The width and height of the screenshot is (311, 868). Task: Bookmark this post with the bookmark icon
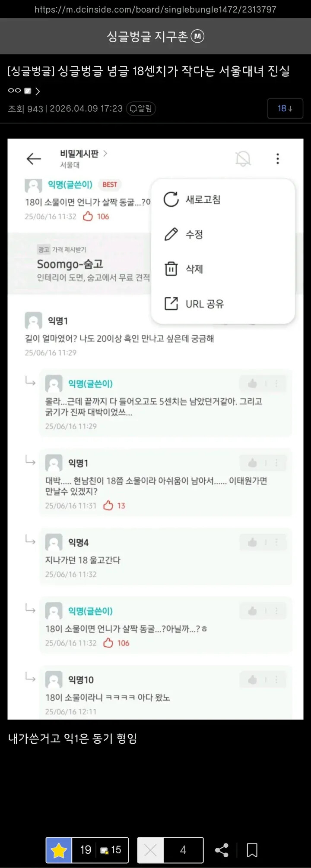coord(252,850)
